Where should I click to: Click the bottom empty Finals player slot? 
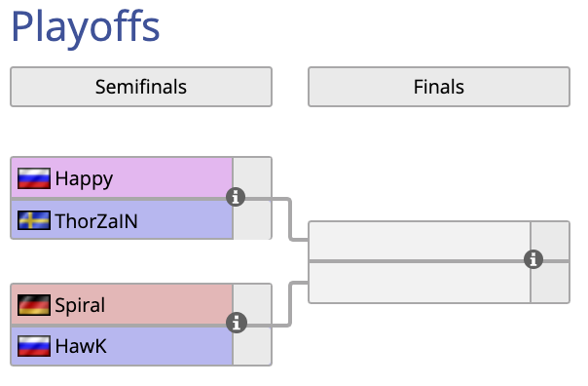pos(420,283)
